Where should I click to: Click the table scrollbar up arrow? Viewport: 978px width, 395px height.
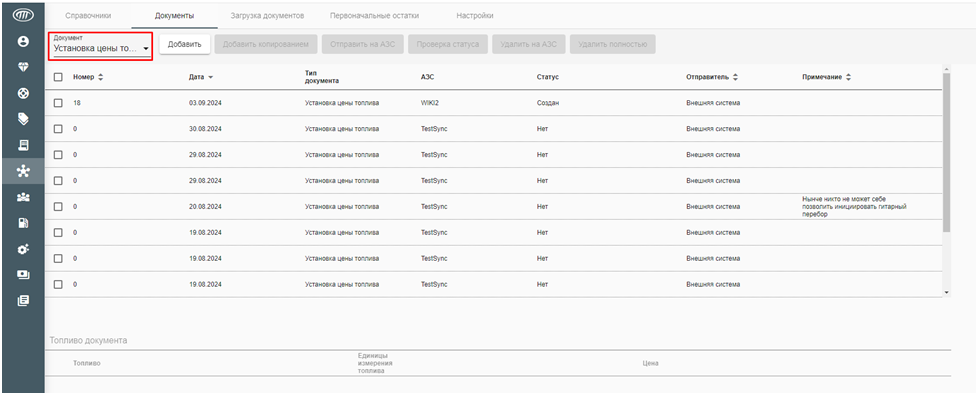(x=946, y=68)
